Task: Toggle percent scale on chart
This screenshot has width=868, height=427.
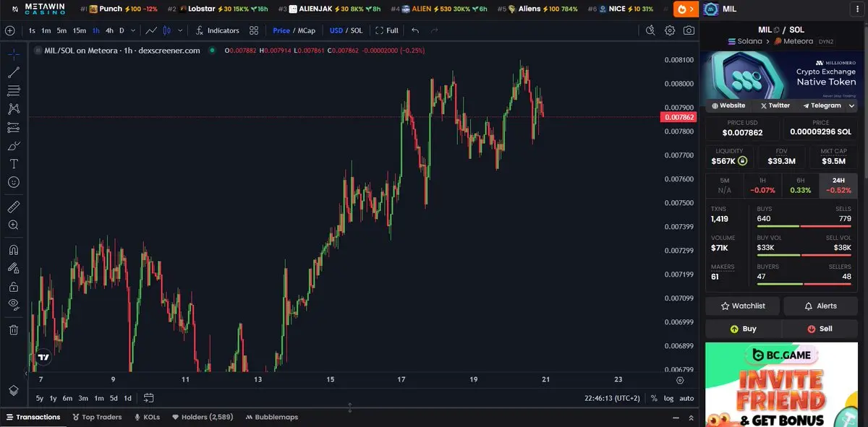Action: [654, 398]
